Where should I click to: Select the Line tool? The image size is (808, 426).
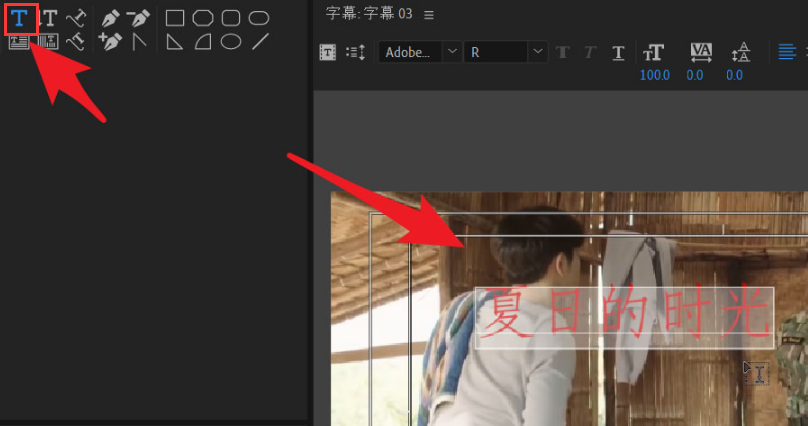pyautogui.click(x=260, y=42)
